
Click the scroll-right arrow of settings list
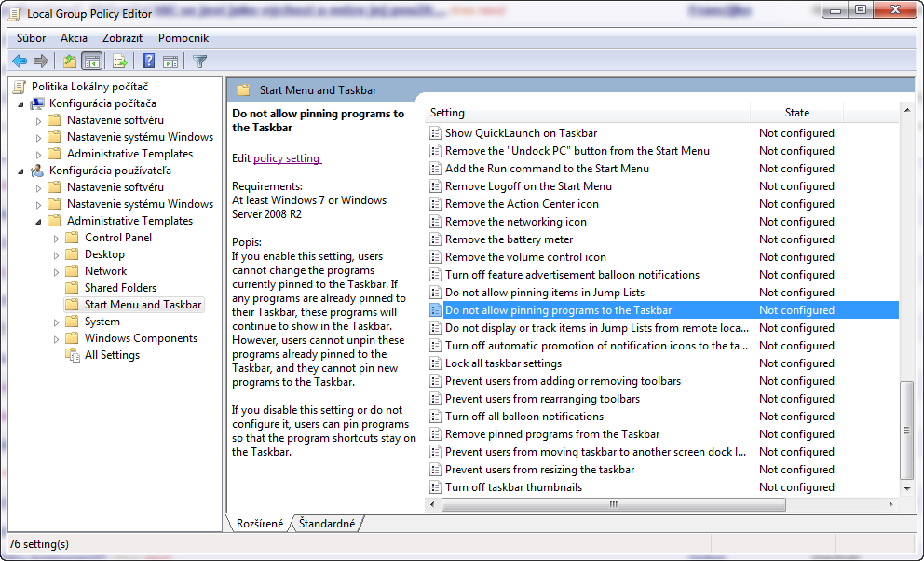[890, 504]
